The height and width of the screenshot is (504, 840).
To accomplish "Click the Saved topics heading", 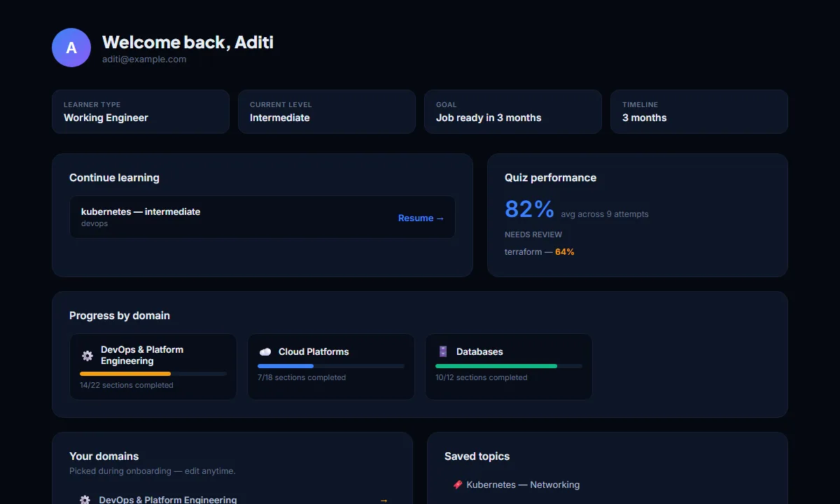I will point(477,456).
